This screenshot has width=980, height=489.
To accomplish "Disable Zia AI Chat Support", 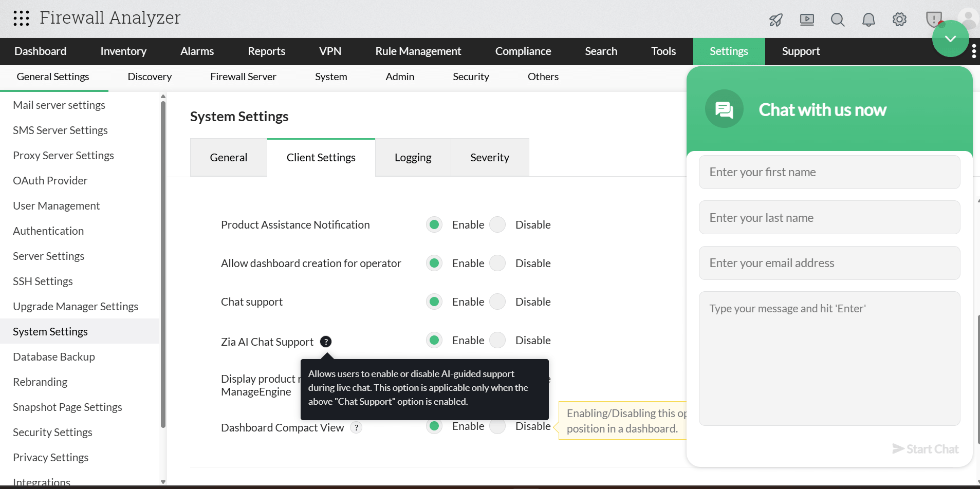I will pyautogui.click(x=497, y=340).
